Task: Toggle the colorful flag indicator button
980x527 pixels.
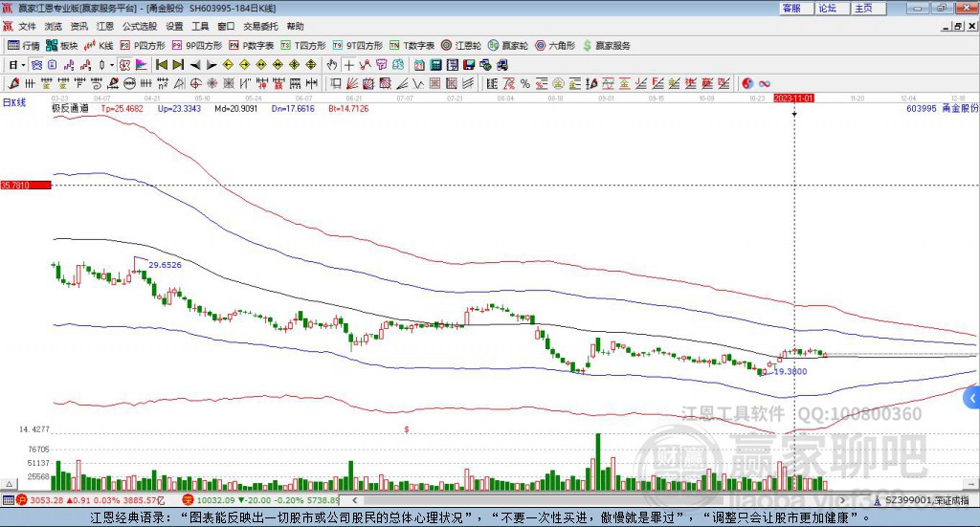Action: click(142, 65)
